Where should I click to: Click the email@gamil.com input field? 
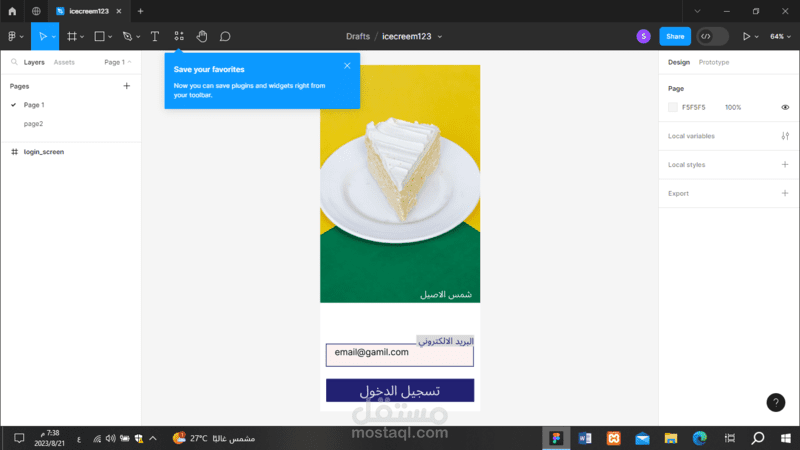click(400, 355)
